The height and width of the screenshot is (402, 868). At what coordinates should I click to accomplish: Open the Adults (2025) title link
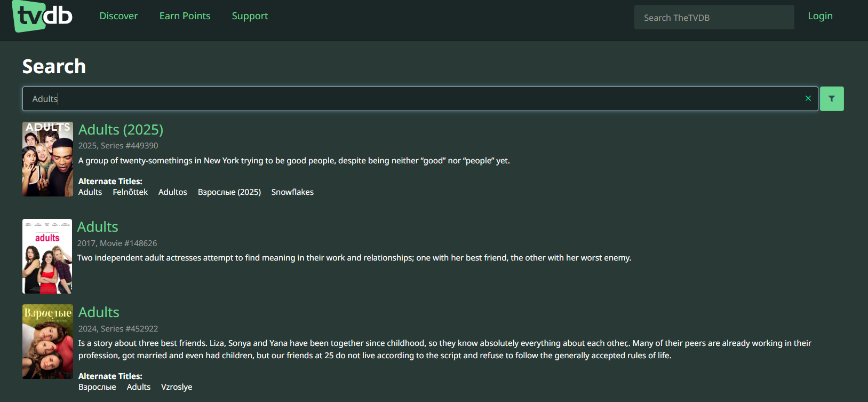(x=121, y=130)
